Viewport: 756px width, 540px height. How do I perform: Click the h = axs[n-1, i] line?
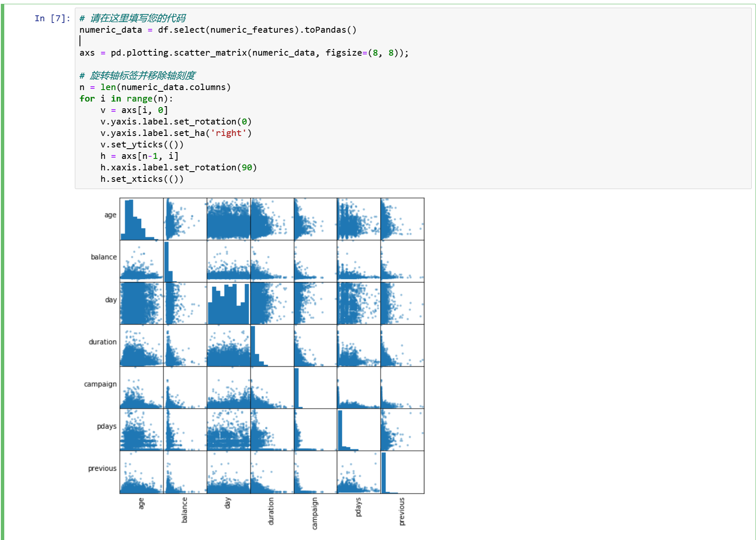point(139,156)
